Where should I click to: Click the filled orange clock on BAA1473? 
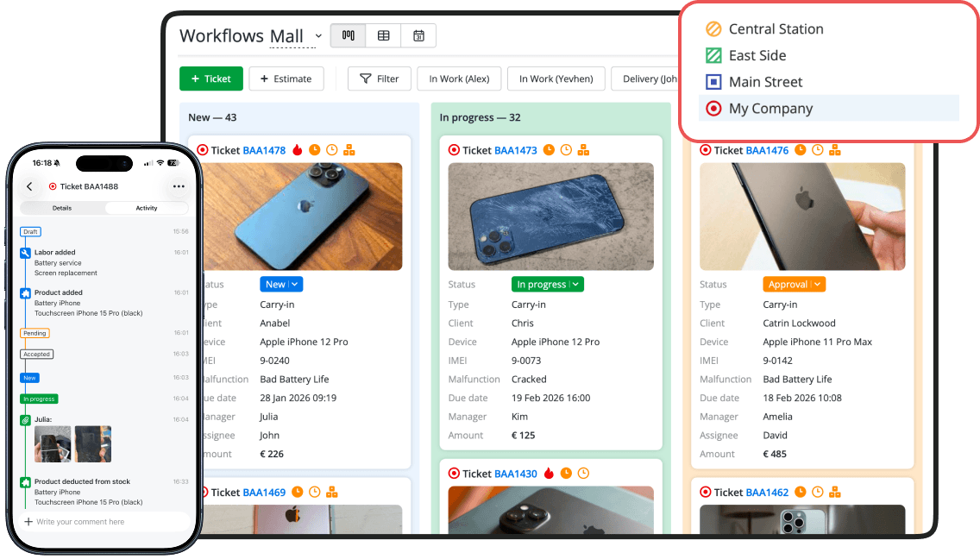(x=549, y=149)
